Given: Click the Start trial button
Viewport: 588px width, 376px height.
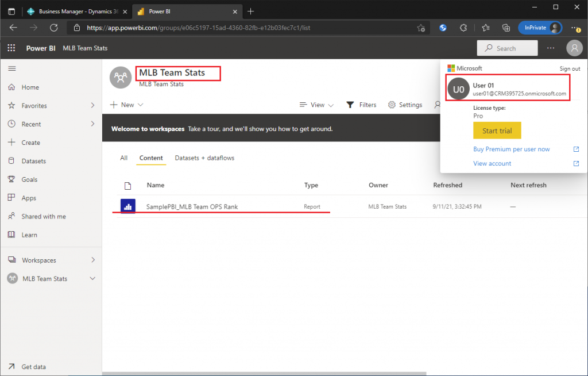Looking at the screenshot, I should point(497,131).
